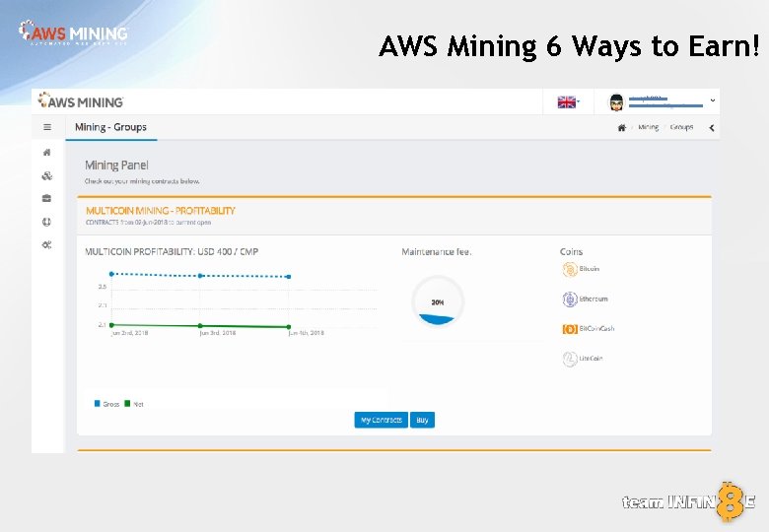Screen dimensions: 769x532
Task: Toggle the Gross legend swatch
Action: (97, 404)
